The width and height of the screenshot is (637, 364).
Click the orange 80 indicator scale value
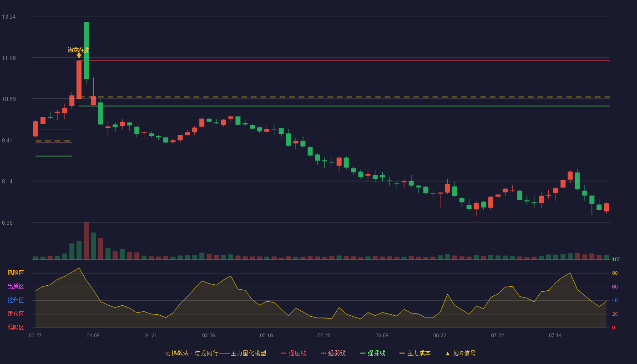[615, 273]
